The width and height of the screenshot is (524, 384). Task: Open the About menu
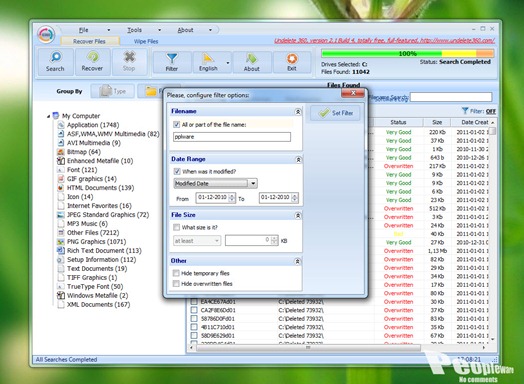coord(185,30)
